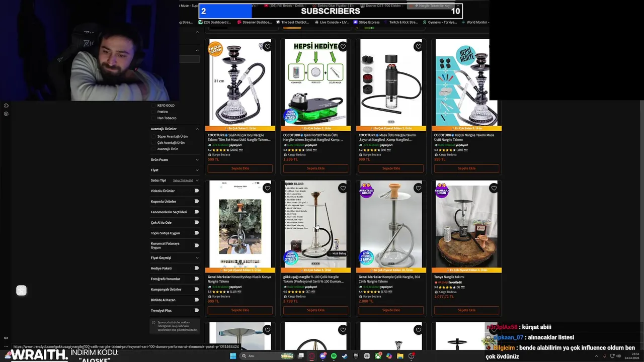
Task: Click heart icon on Novacityshop Klasik Konya Nargile
Action: (267, 189)
